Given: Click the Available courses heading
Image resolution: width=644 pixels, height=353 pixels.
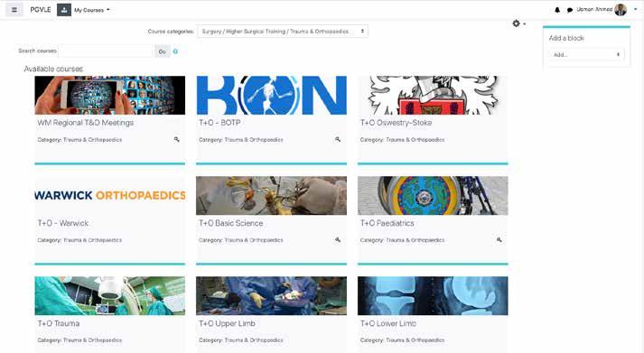Looking at the screenshot, I should (x=53, y=69).
